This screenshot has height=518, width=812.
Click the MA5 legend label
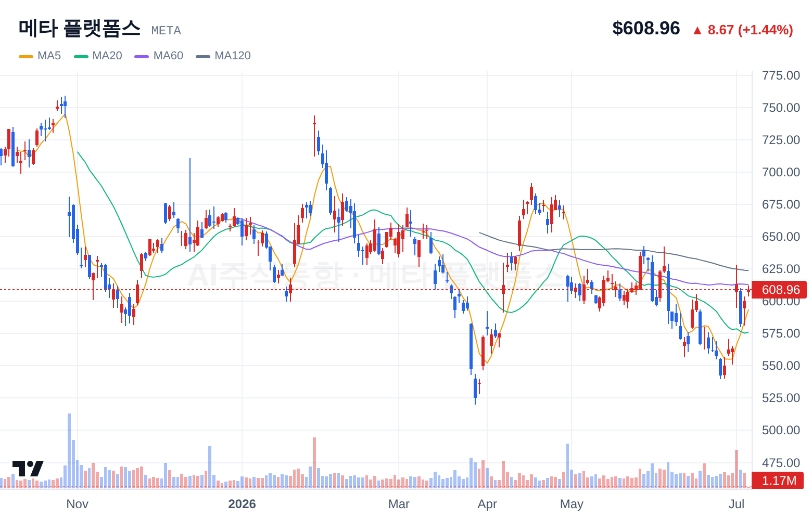point(49,56)
